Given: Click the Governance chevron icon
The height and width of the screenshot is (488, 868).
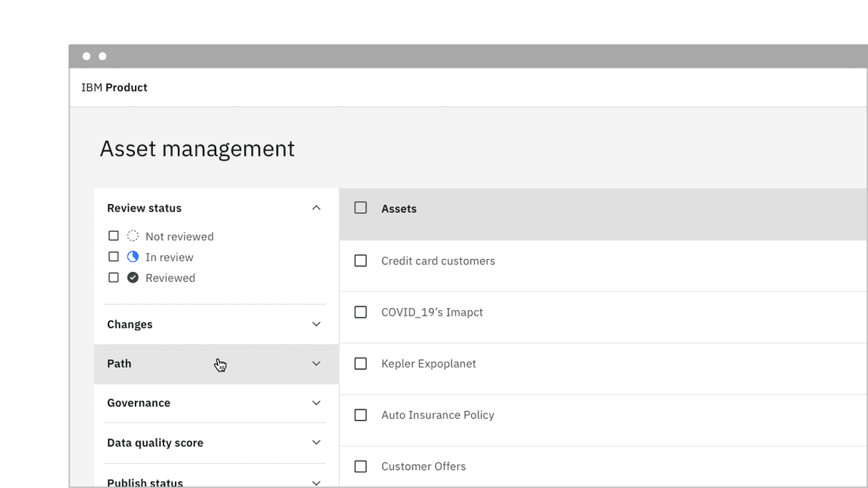Looking at the screenshot, I should pyautogui.click(x=316, y=403).
